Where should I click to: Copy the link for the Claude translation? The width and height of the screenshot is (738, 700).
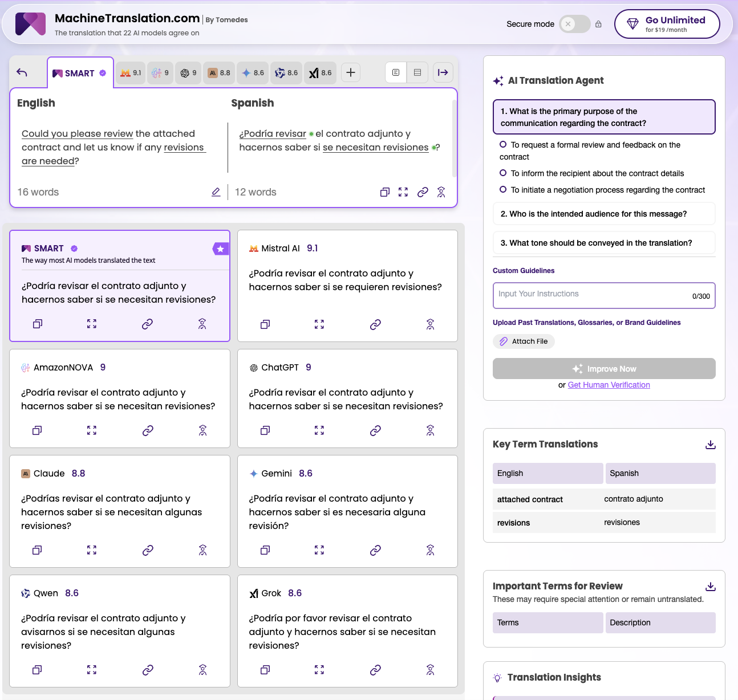click(x=148, y=550)
